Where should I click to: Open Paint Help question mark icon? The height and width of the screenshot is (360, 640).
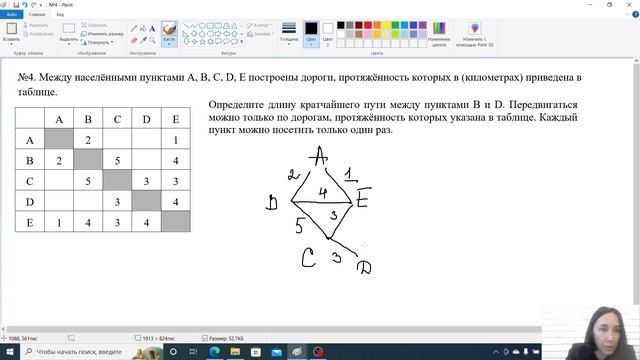point(635,14)
